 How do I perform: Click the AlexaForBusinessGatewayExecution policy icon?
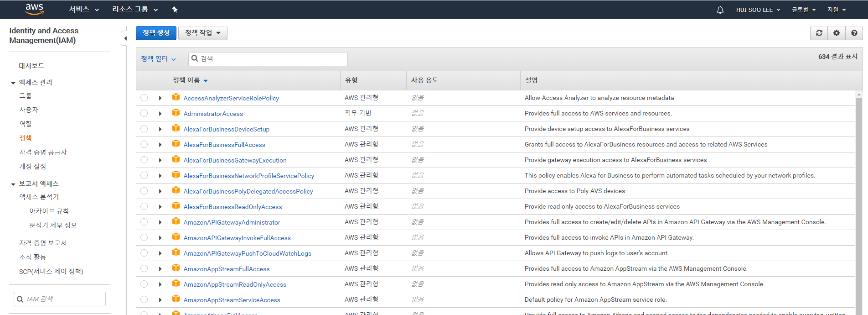pos(176,159)
